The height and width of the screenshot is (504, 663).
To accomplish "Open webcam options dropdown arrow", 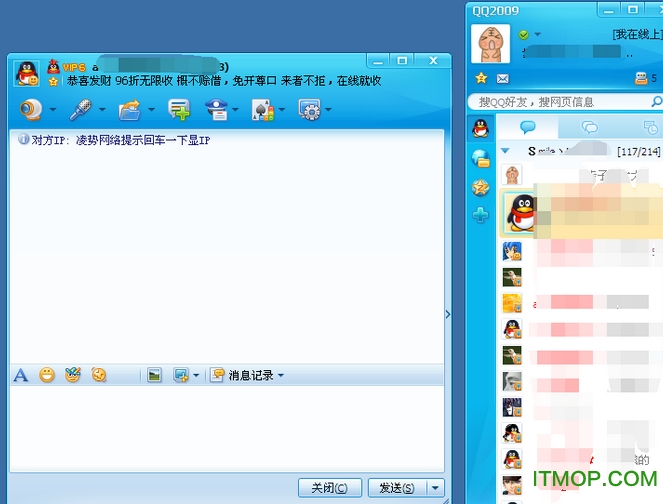I will (53, 110).
